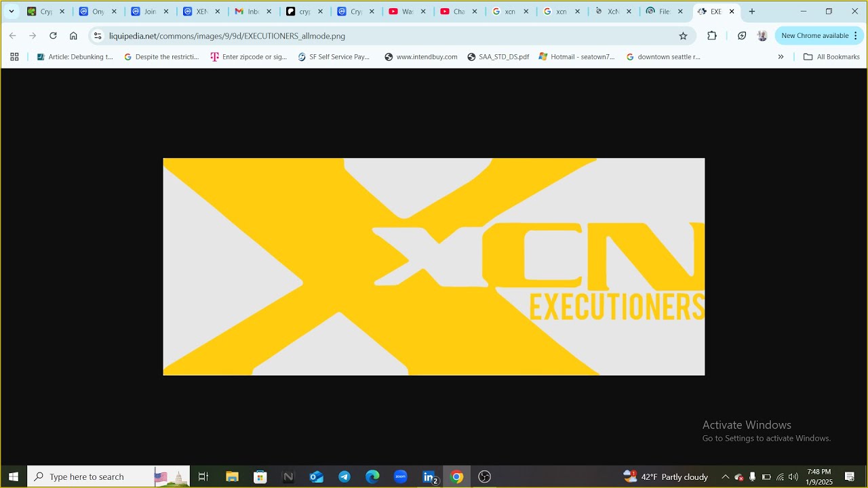Viewport: 868px width, 488px height.
Task: Open All Bookmarks folder
Action: 831,57
